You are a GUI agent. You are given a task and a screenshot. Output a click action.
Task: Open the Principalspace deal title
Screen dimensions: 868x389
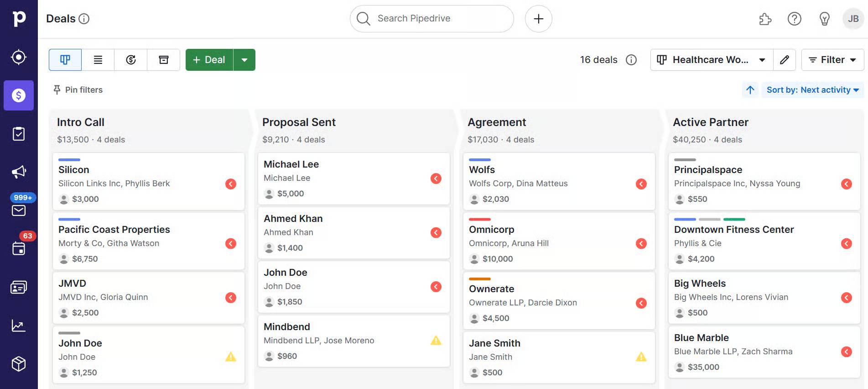708,169
